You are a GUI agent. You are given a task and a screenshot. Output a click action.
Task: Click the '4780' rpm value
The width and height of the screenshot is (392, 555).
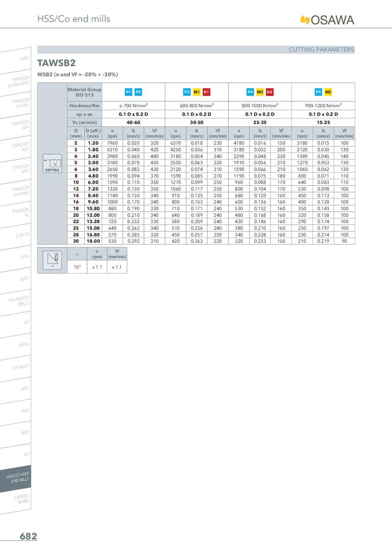(239, 143)
